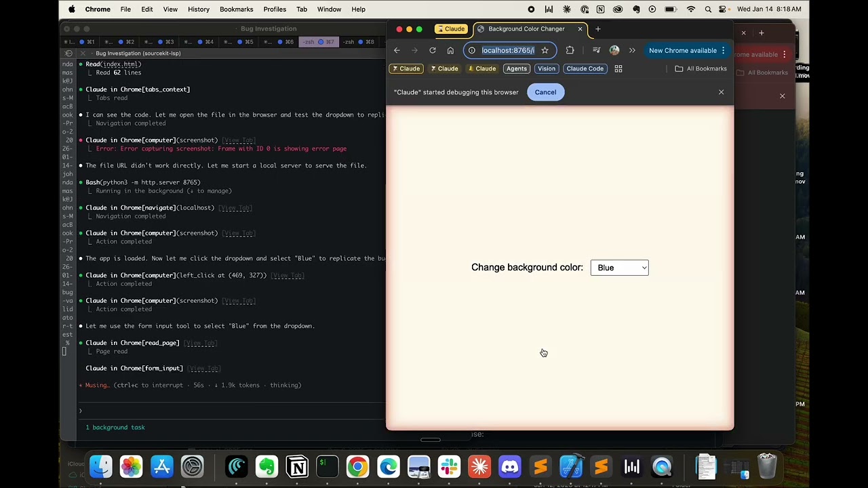Open Terminal from the Dock
The height and width of the screenshot is (488, 868).
pos(327,466)
